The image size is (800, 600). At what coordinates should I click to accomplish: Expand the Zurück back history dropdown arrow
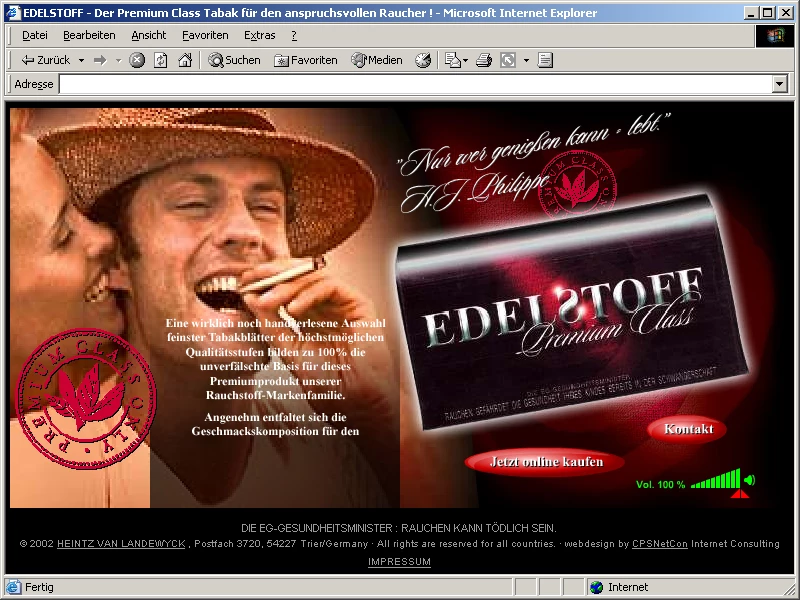click(81, 60)
